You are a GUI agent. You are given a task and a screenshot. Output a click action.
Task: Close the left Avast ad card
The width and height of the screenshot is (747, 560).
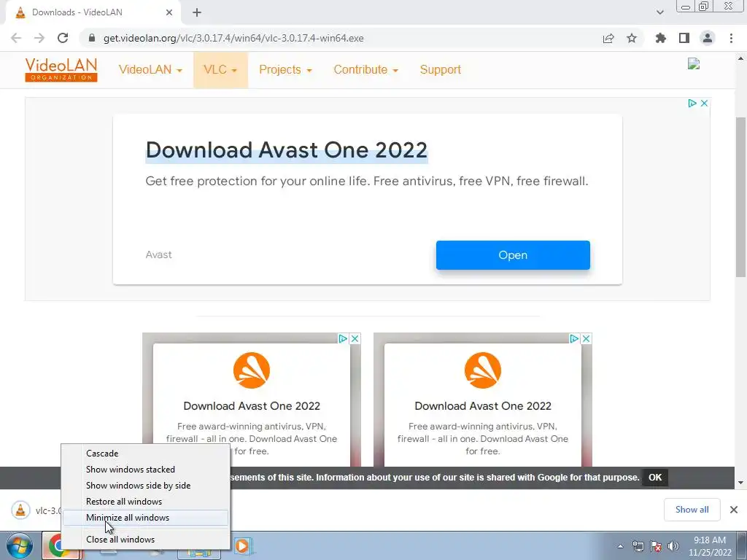[x=355, y=338]
